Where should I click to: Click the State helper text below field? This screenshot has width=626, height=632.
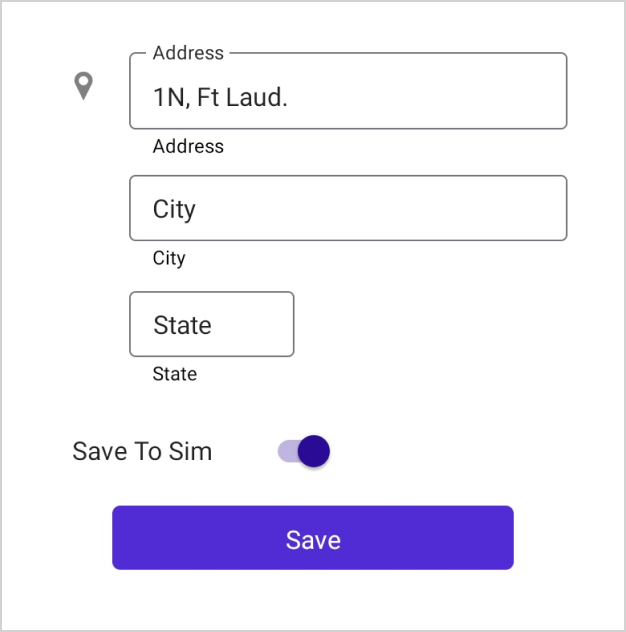pyautogui.click(x=175, y=374)
